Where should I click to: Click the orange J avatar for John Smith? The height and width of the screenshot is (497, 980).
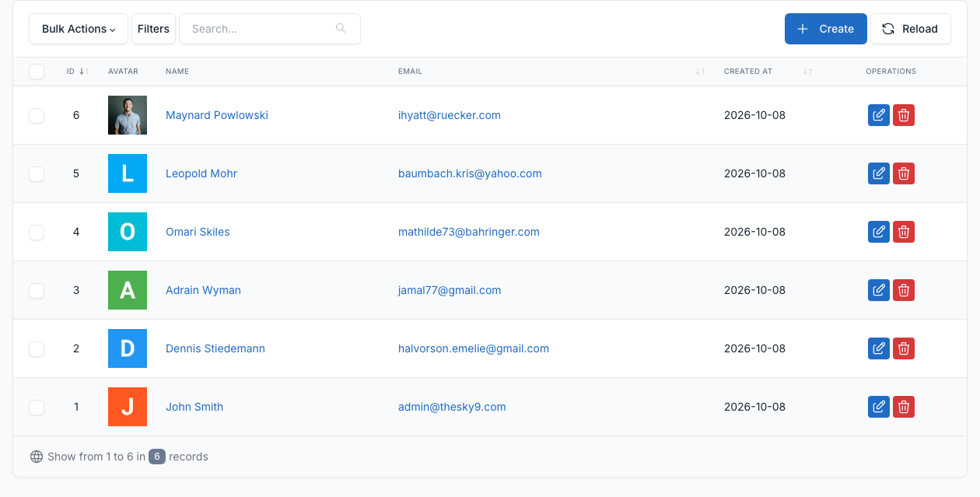[x=128, y=407]
